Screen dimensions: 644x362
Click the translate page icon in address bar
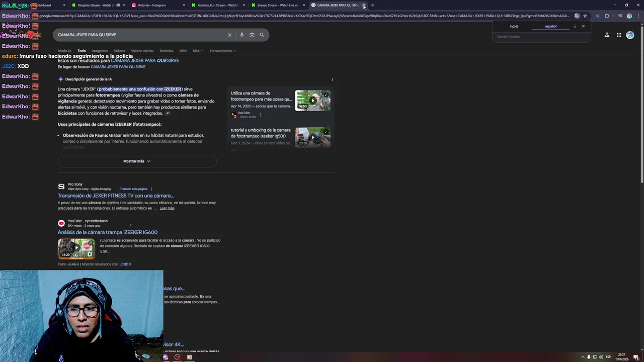coord(577,16)
